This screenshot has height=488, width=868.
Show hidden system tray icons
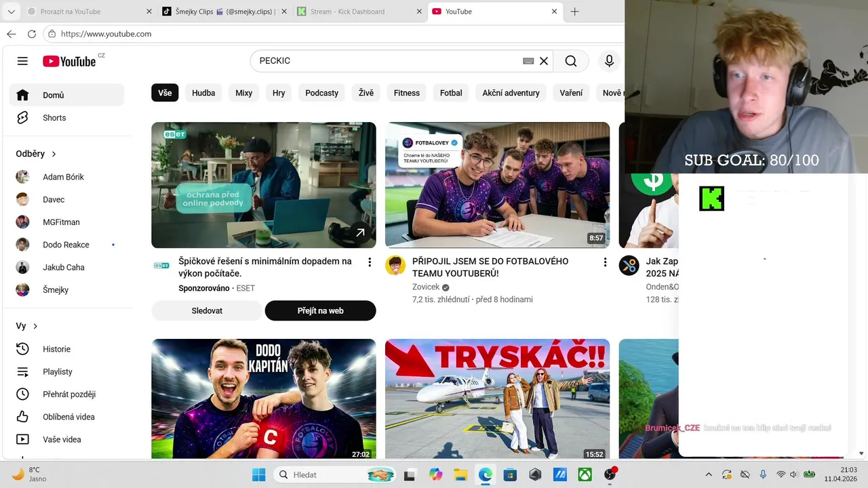[x=709, y=474]
